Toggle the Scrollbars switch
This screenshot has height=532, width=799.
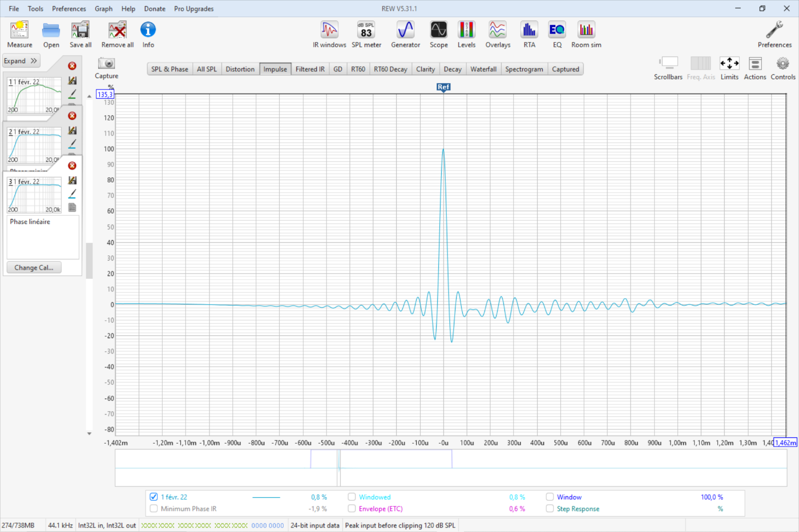pyautogui.click(x=668, y=68)
